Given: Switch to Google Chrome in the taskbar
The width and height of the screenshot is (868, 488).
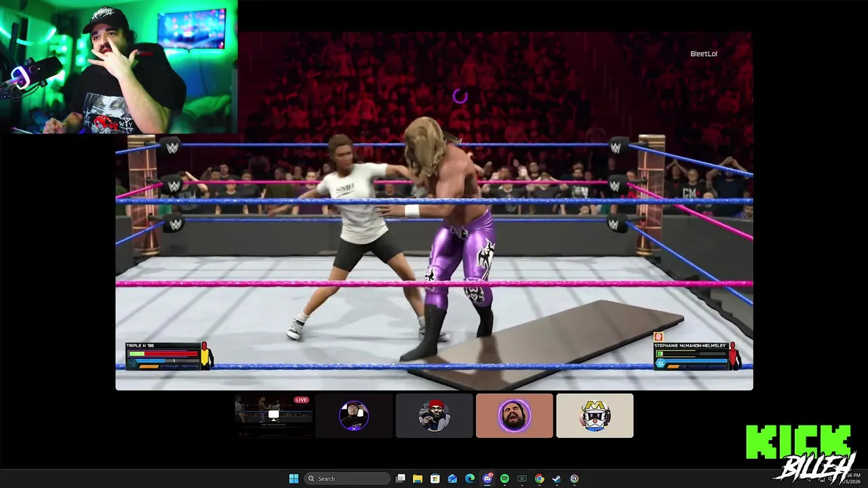Looking at the screenshot, I should 539,479.
